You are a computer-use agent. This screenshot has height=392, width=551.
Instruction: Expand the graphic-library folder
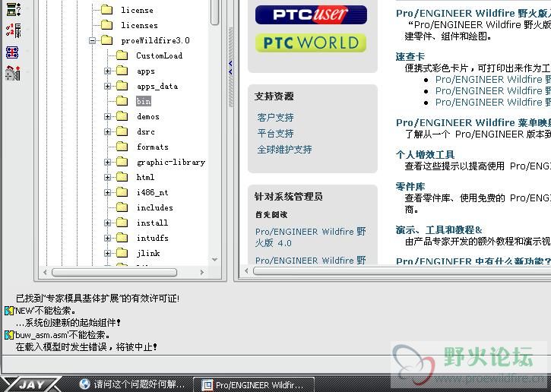point(107,162)
